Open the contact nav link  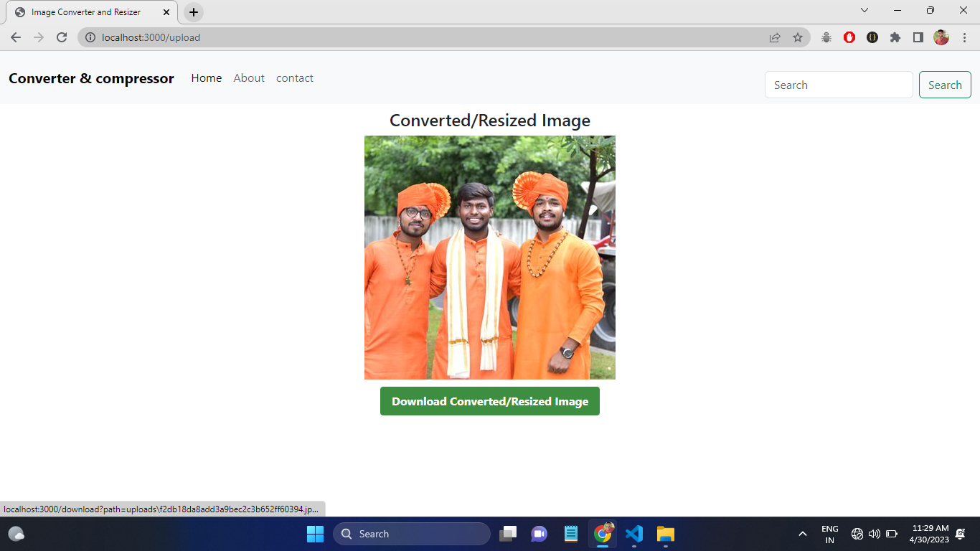[295, 78]
